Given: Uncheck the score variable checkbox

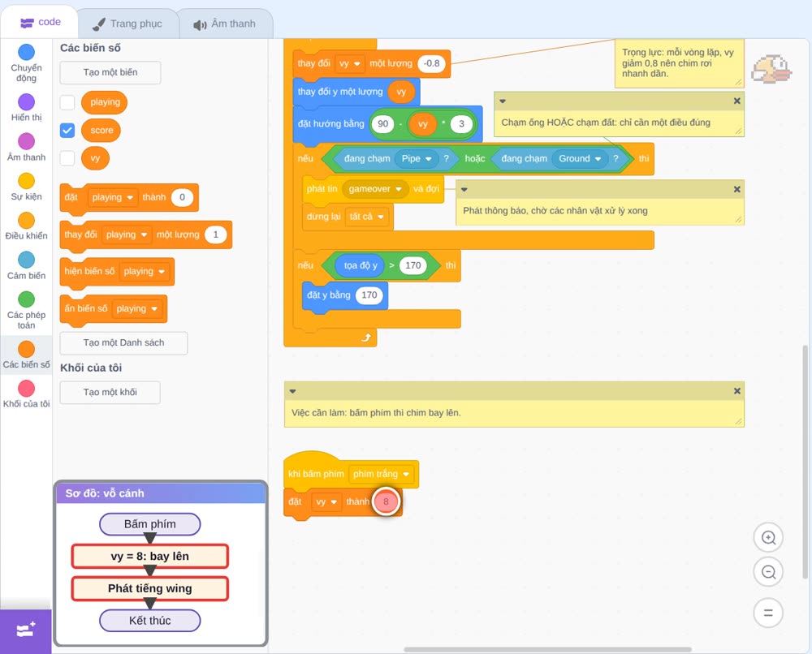Looking at the screenshot, I should click(x=67, y=131).
